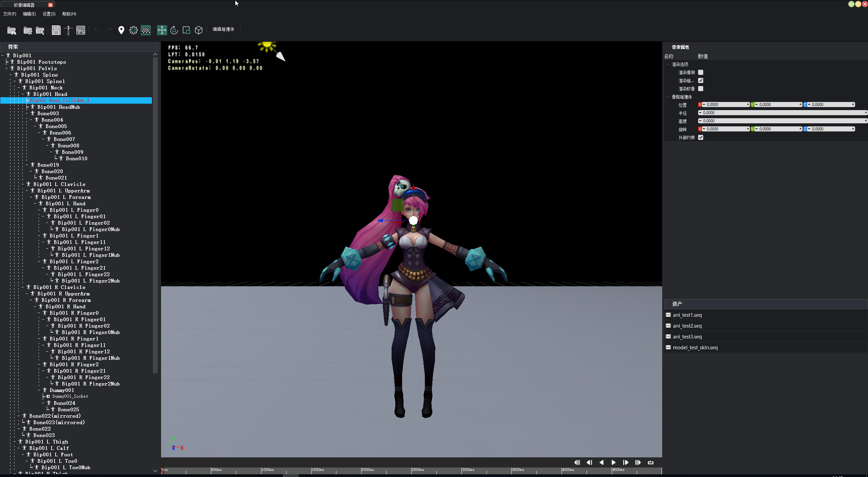Open the ani_test2.seq asset
The width and height of the screenshot is (868, 477).
coord(687,326)
